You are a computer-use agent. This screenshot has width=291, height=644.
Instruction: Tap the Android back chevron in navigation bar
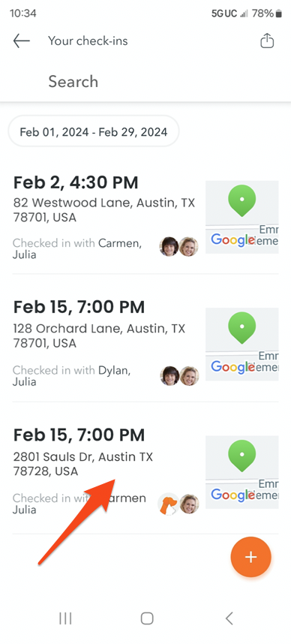tap(229, 618)
